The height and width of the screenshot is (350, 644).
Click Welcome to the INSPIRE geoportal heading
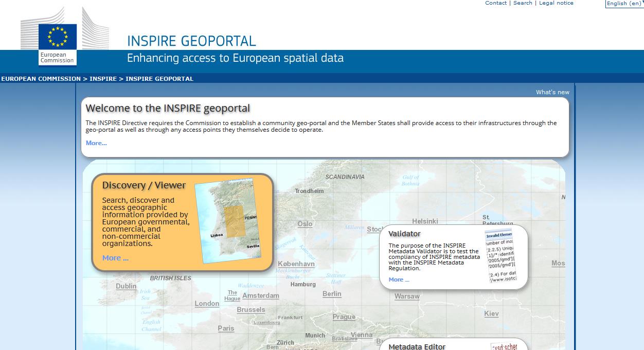[x=168, y=109]
